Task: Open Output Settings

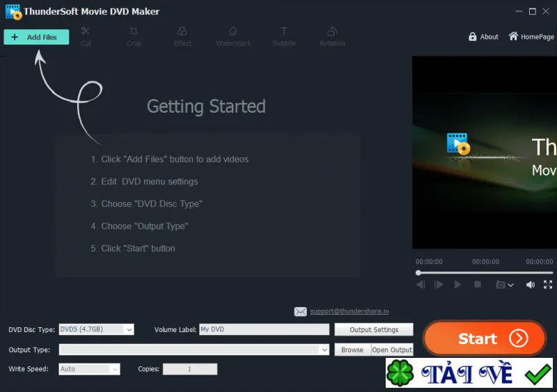Action: (374, 329)
